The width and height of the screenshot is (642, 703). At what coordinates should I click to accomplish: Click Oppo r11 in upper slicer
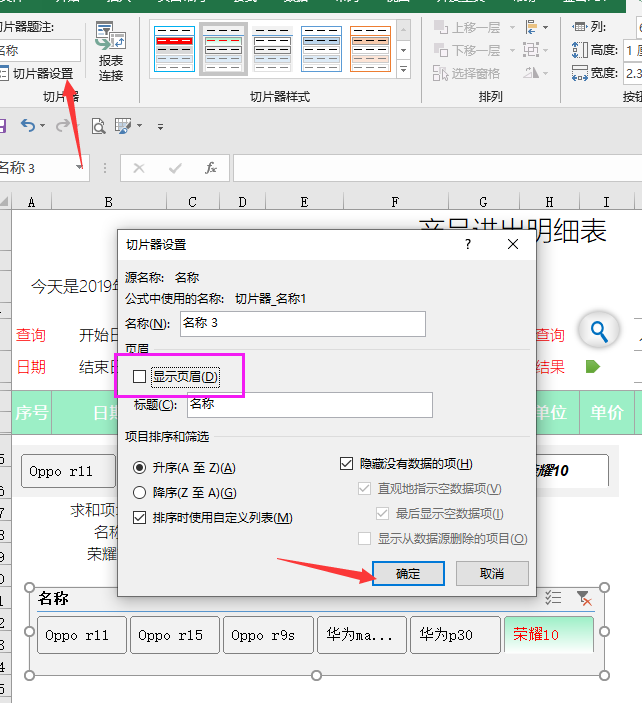68,471
